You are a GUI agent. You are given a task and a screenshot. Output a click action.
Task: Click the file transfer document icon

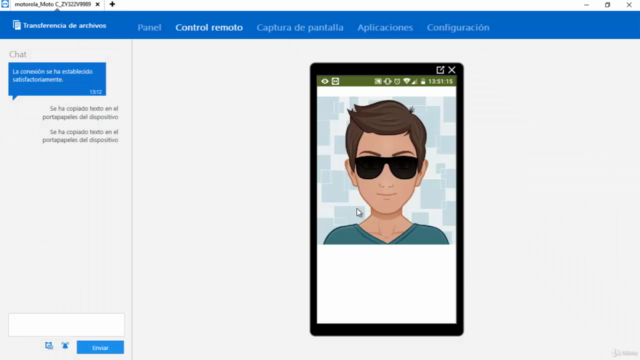tap(17, 25)
